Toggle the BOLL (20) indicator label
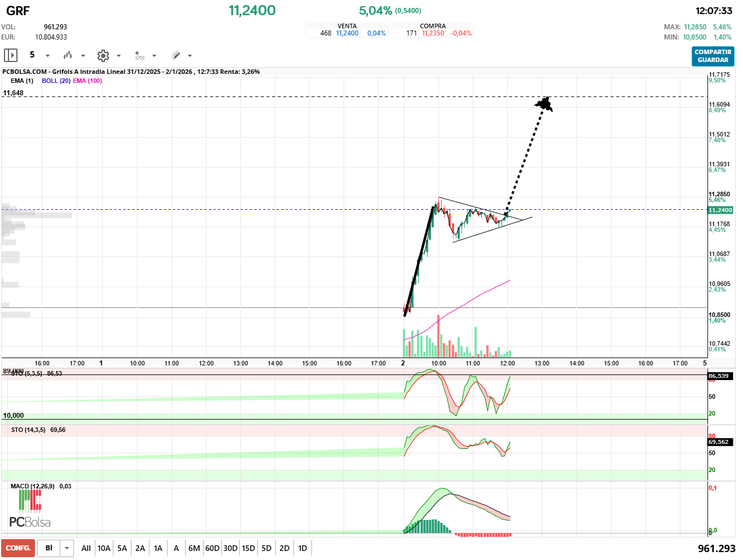Viewport: 743px width, 560px height. point(56,81)
